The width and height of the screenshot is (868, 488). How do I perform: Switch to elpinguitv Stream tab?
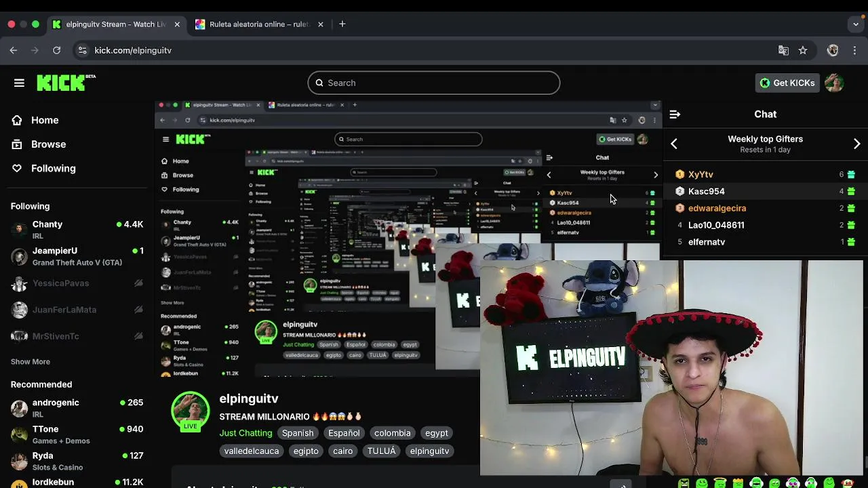[115, 24]
